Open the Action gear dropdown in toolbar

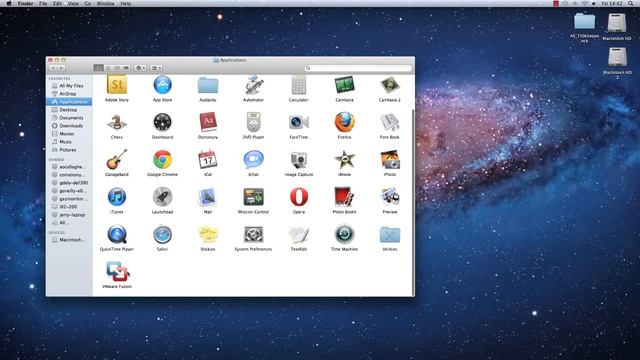click(140, 68)
